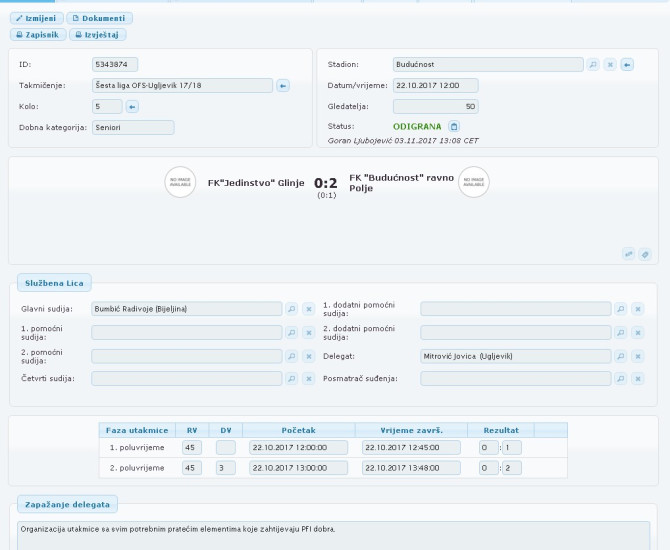Click arrow icon beside Stadion field

tap(627, 65)
